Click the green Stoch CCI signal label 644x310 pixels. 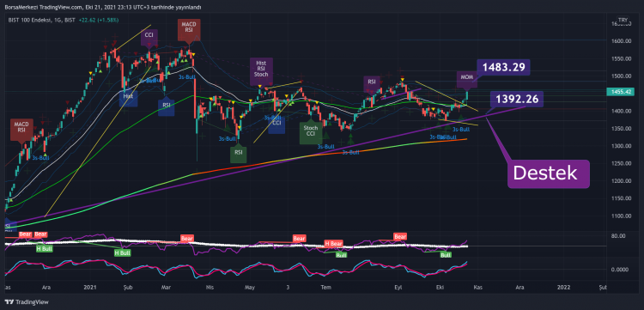311,131
